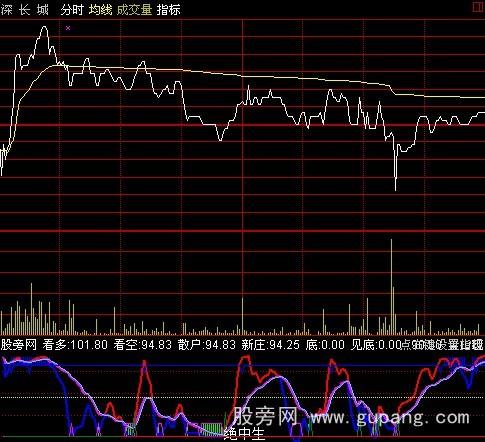The image size is (485, 442).
Task: Click the 绝中生 signal label
Action: coord(244,434)
